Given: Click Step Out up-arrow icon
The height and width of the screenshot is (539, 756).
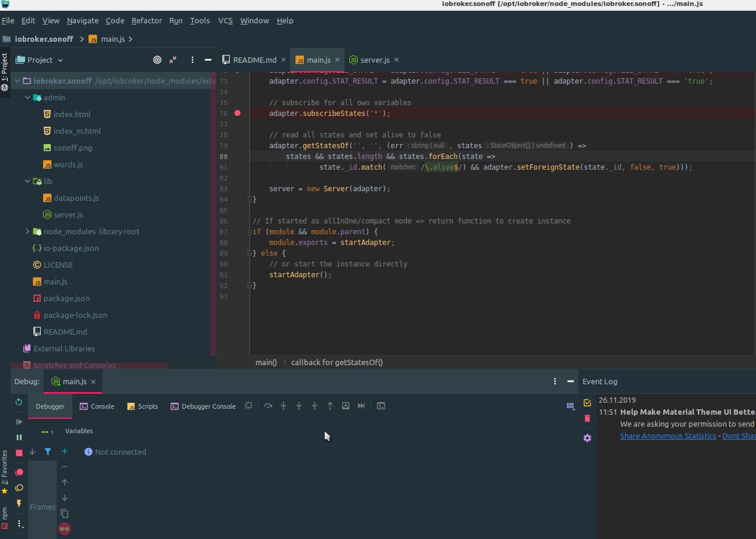Looking at the screenshot, I should 330,406.
